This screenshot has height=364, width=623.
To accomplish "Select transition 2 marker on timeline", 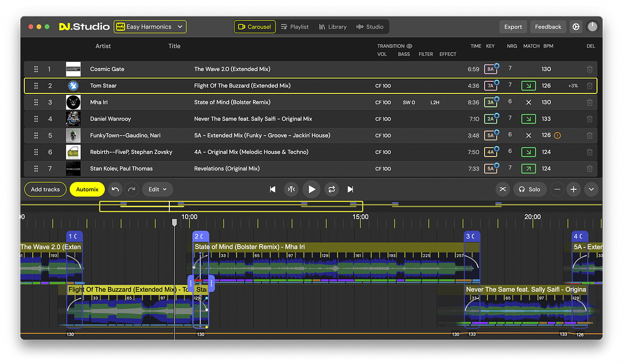I will click(201, 237).
